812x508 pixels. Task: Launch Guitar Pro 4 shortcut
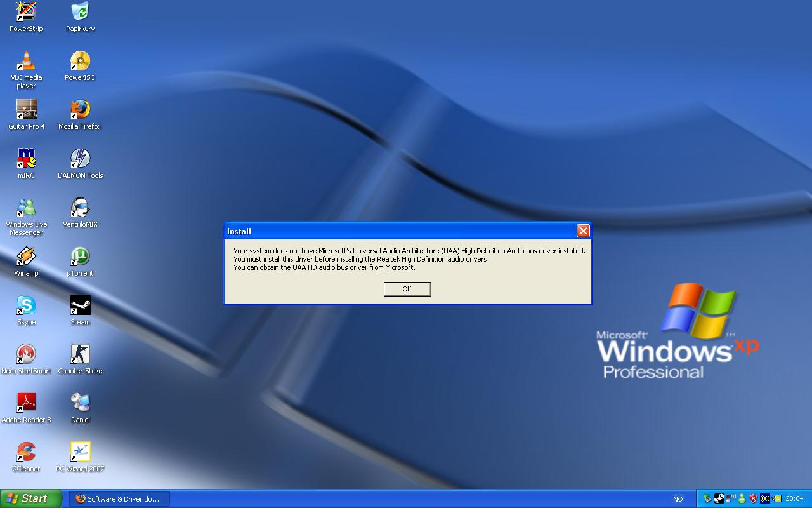[26, 115]
